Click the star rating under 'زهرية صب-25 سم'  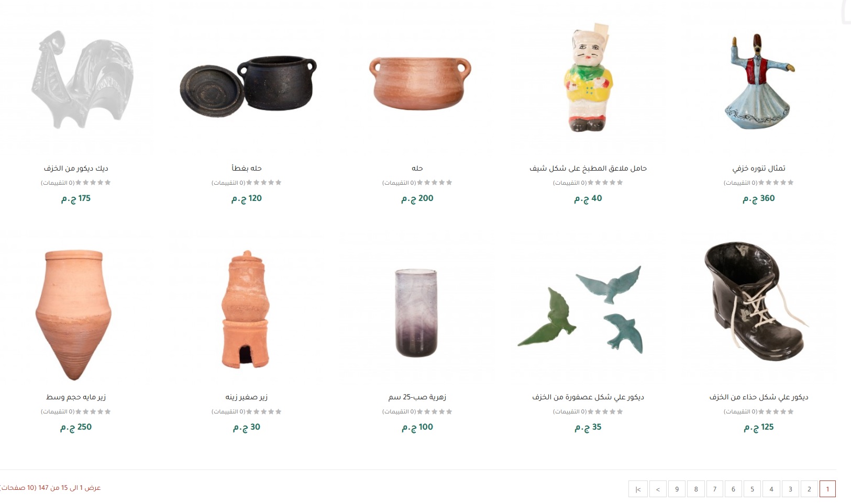435,412
